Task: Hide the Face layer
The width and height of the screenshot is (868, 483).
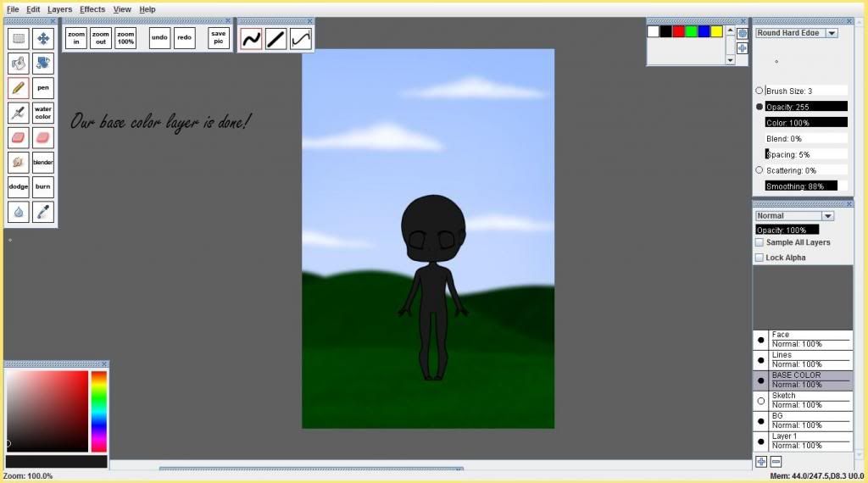Action: pyautogui.click(x=760, y=340)
